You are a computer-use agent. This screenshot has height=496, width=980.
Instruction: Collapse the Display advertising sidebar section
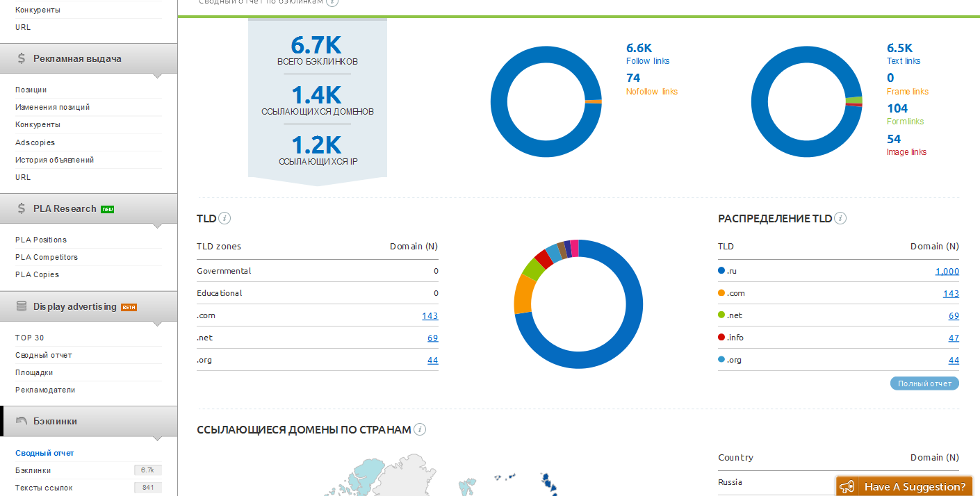click(75, 306)
